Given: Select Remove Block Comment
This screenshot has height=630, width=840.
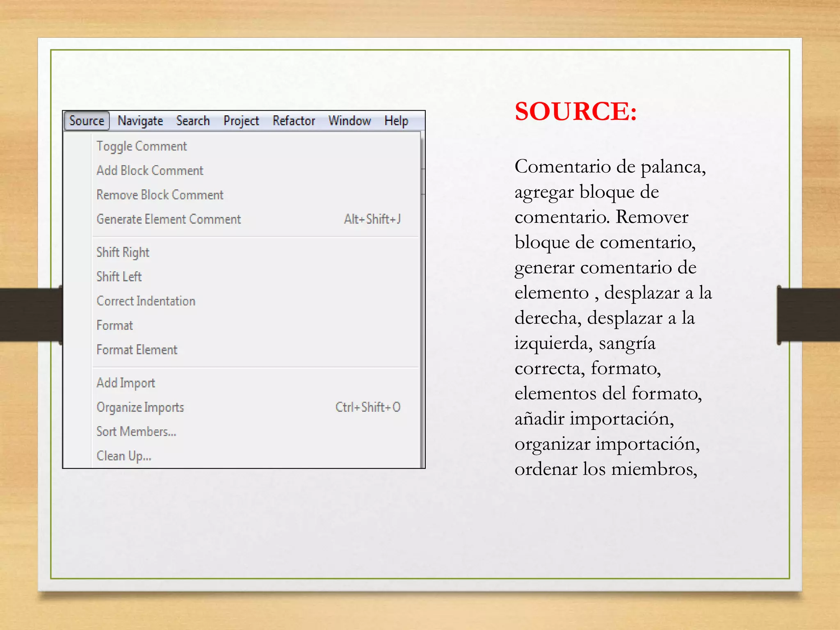Looking at the screenshot, I should tap(256, 195).
